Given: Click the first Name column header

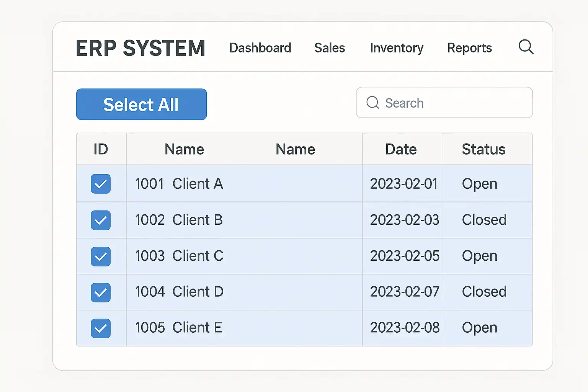Looking at the screenshot, I should tap(184, 149).
